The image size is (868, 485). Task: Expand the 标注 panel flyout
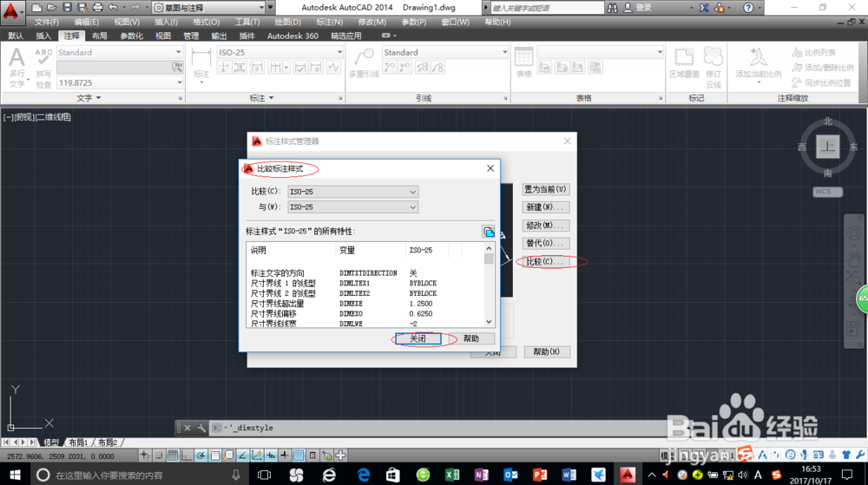point(262,98)
